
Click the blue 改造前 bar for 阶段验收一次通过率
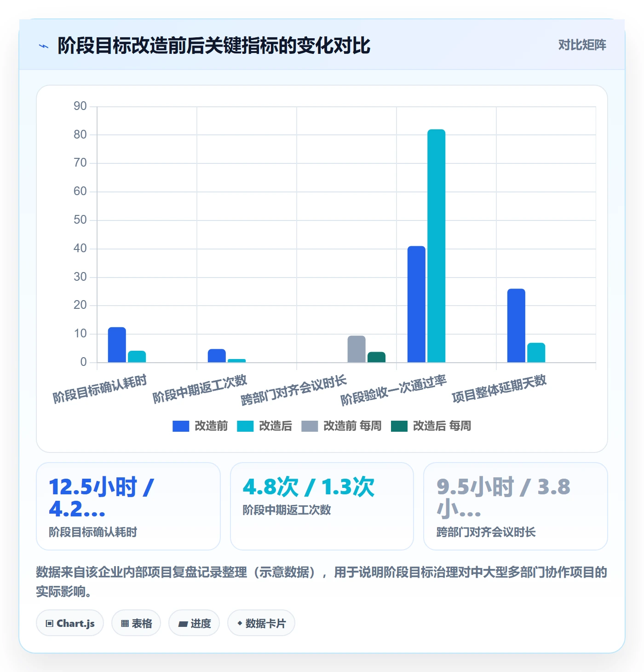tap(416, 304)
